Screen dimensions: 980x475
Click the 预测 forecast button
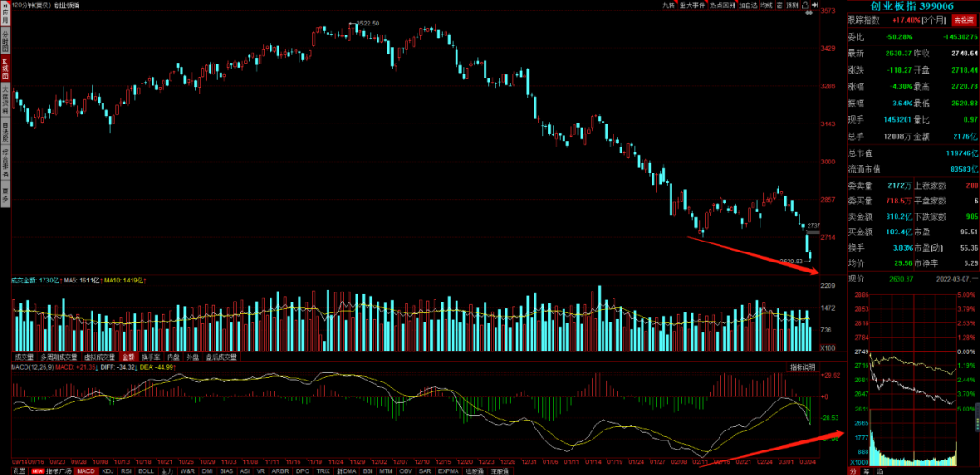coord(792,5)
